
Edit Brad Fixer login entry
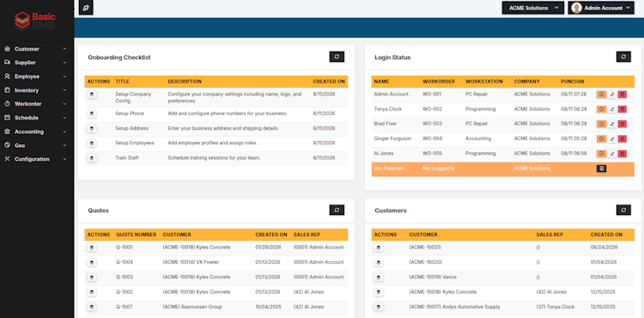click(x=612, y=124)
